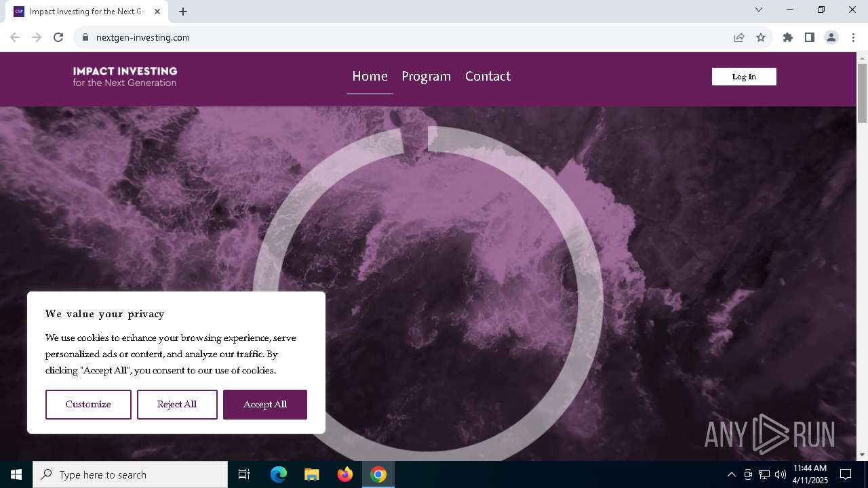Open the Windows Start menu
This screenshot has height=488, width=868.
[16, 474]
